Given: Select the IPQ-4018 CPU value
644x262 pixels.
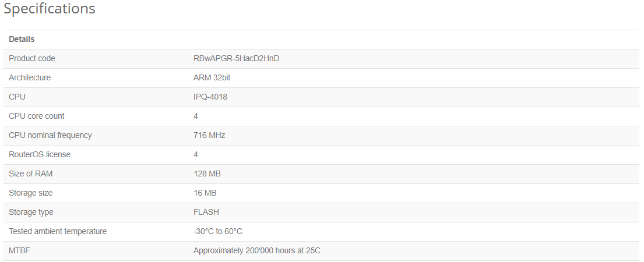Looking at the screenshot, I should pos(210,97).
